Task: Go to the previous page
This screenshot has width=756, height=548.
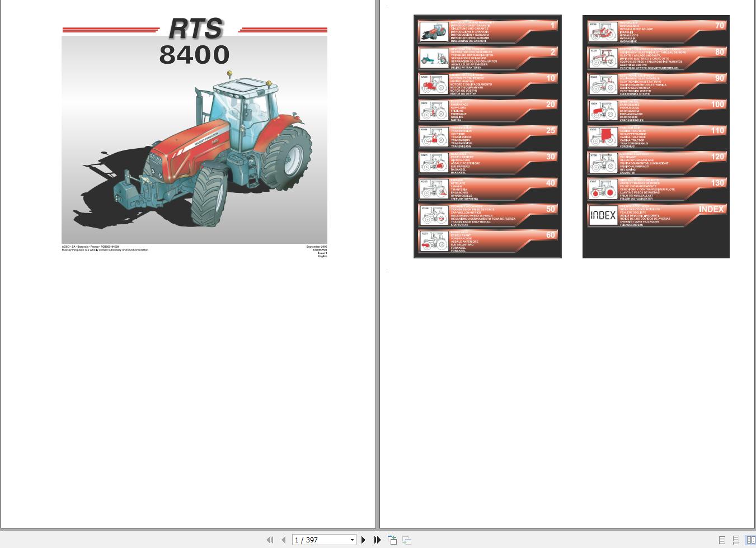Action: pyautogui.click(x=283, y=540)
